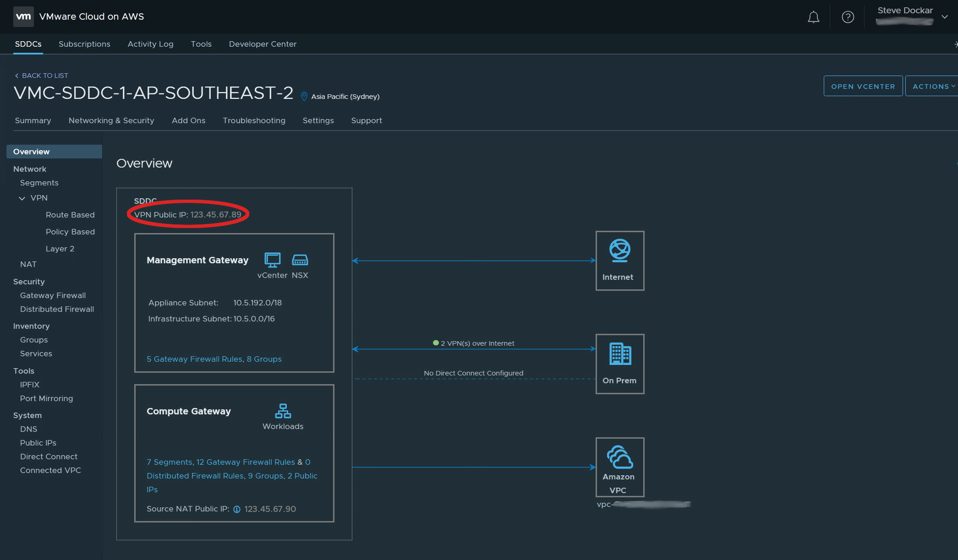Open the Activity Log tab
958x560 pixels.
click(150, 44)
